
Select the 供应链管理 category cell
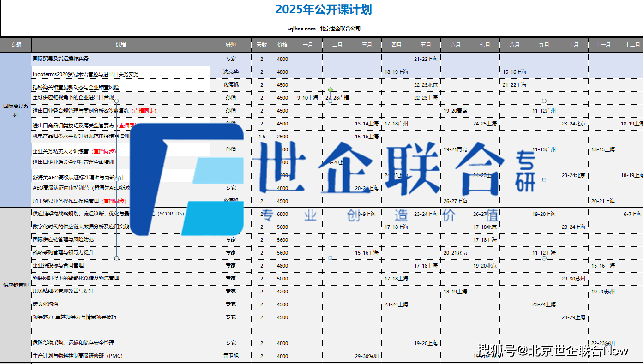pyautogui.click(x=16, y=285)
